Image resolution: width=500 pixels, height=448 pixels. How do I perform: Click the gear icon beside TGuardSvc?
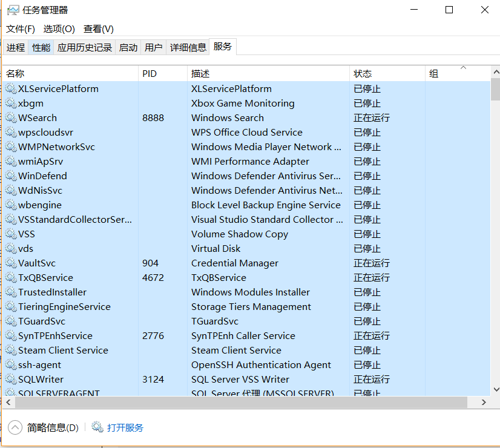tap(11, 321)
